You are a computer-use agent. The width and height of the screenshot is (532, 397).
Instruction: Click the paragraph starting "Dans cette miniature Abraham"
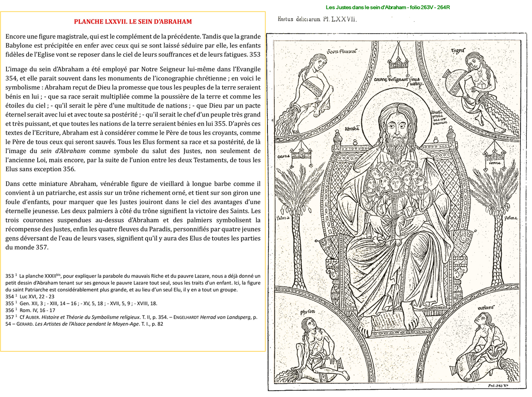(133, 215)
